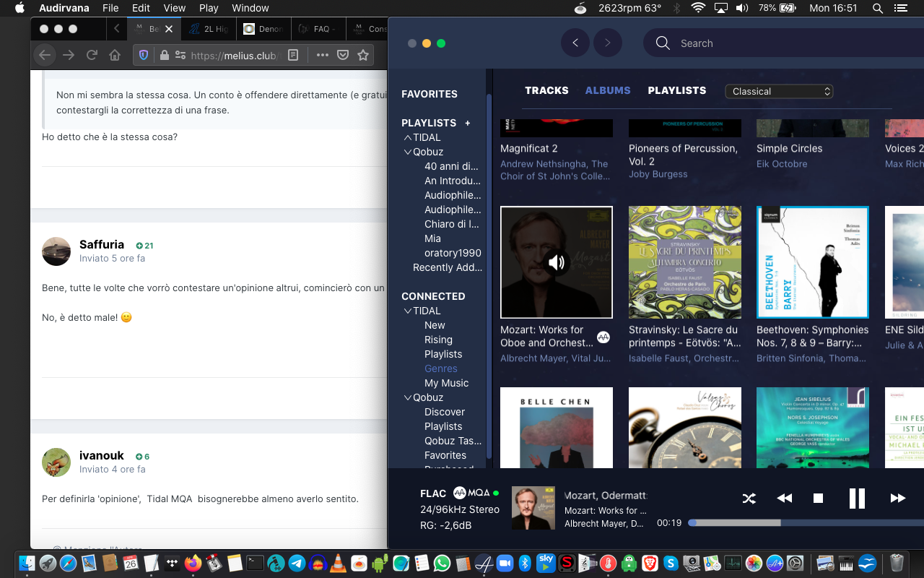The image size is (924, 578).
Task: Open the Stravinsky Le Sacre album cover
Action: click(x=684, y=262)
